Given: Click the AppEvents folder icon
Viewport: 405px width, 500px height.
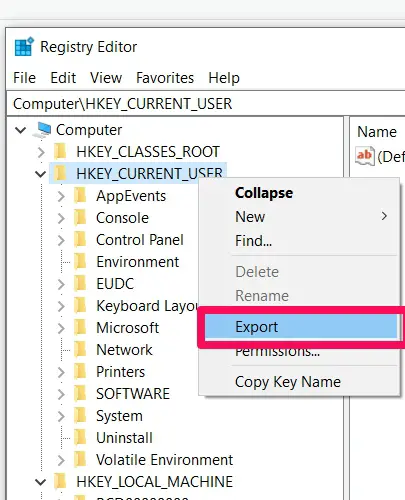Looking at the screenshot, I should coord(80,195).
